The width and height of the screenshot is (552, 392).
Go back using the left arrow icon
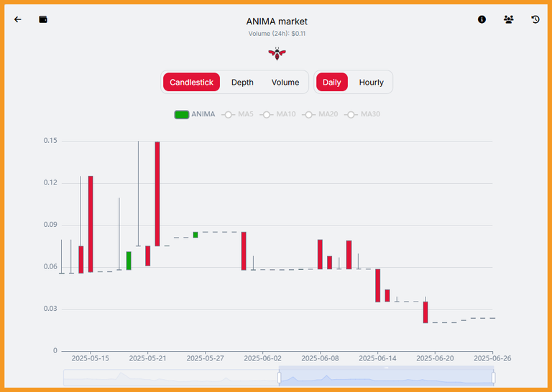click(x=17, y=19)
